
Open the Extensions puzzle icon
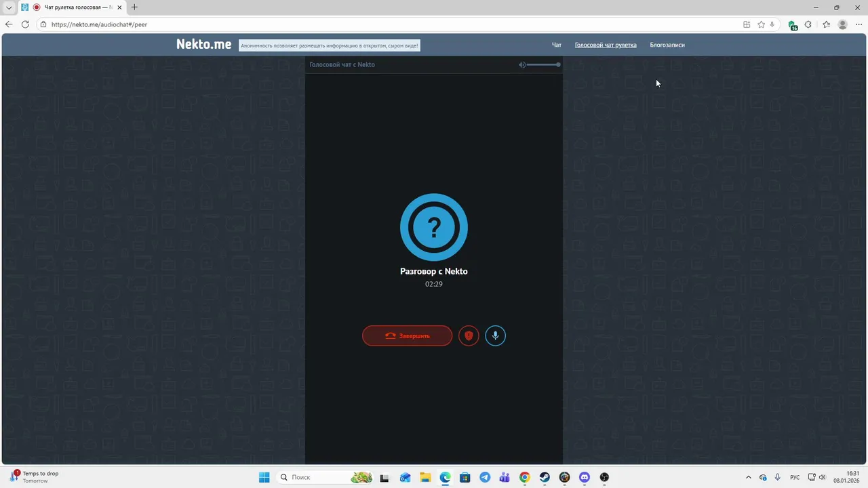(x=808, y=24)
